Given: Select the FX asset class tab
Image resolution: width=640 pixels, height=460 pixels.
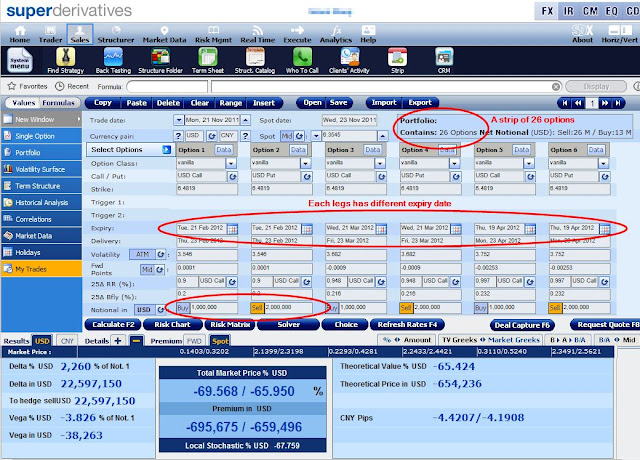Looking at the screenshot, I should pos(547,11).
